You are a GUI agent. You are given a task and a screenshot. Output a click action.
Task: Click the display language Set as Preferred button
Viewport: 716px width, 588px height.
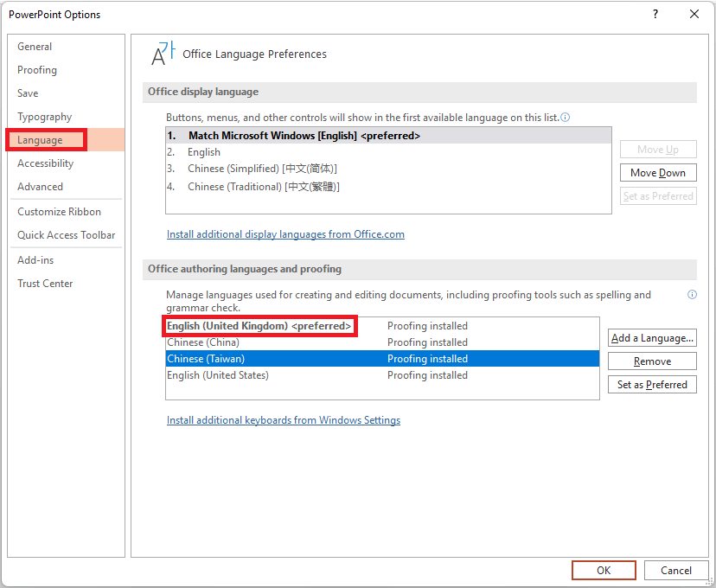click(658, 195)
